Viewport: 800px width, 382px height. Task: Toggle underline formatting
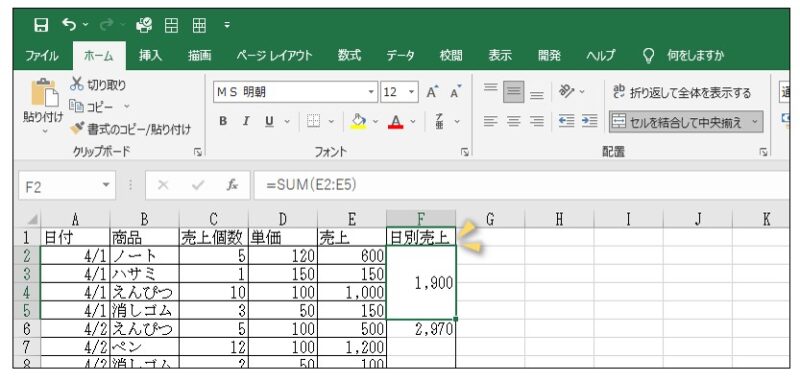pos(269,122)
